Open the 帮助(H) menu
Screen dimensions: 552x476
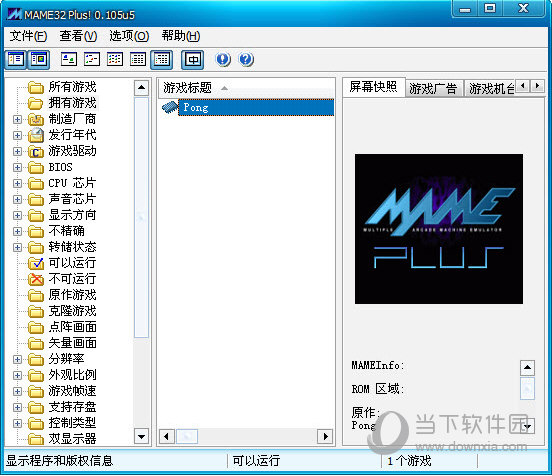pos(181,36)
